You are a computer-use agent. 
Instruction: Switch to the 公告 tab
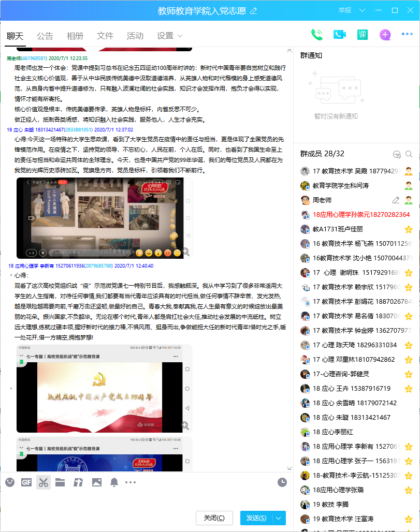pos(45,36)
